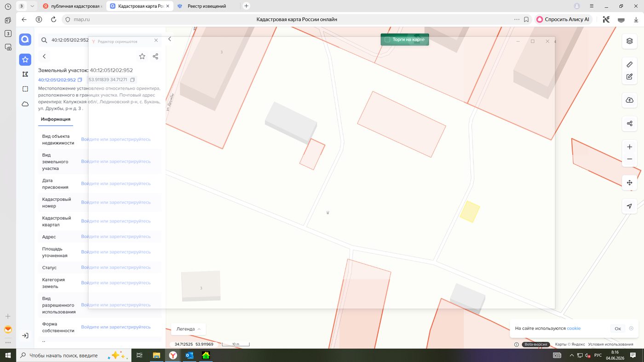Close the "Кадастровая карта" tab
644x362 pixels.
167,6
